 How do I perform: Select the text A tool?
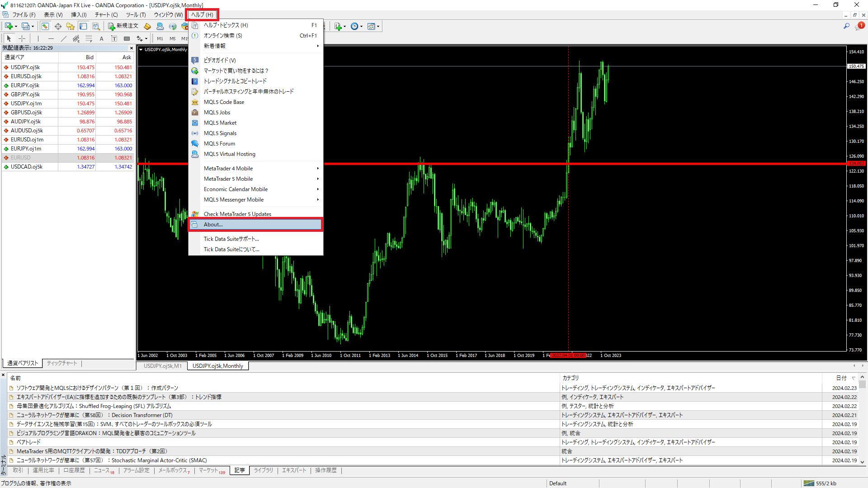(x=102, y=38)
